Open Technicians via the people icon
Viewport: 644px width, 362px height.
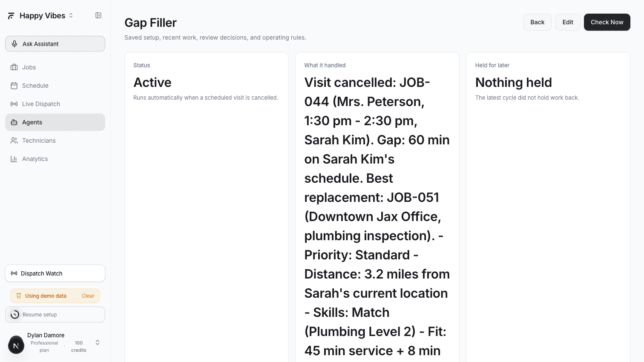click(14, 141)
